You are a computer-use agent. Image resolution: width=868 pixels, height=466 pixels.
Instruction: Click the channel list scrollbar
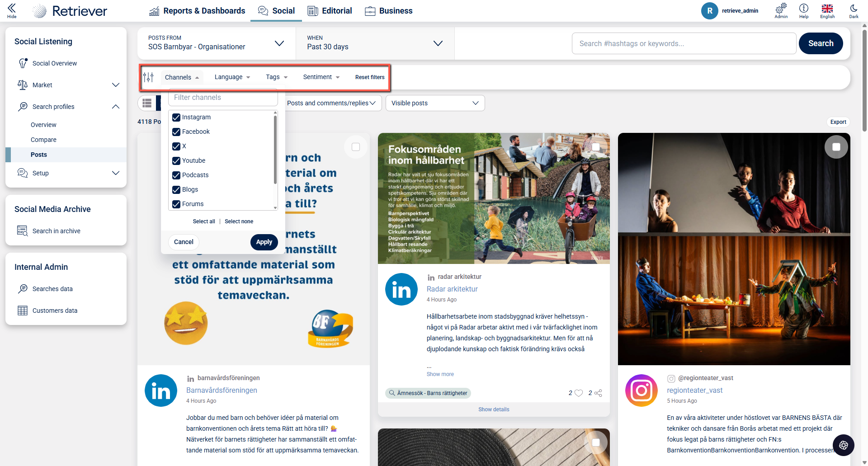(275, 150)
